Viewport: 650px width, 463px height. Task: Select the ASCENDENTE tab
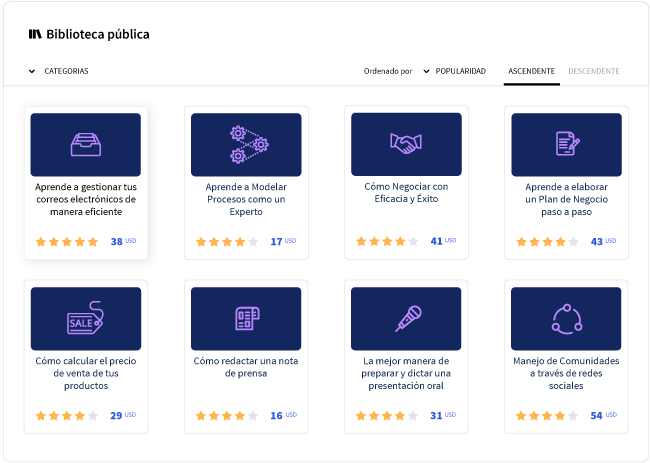click(x=531, y=71)
